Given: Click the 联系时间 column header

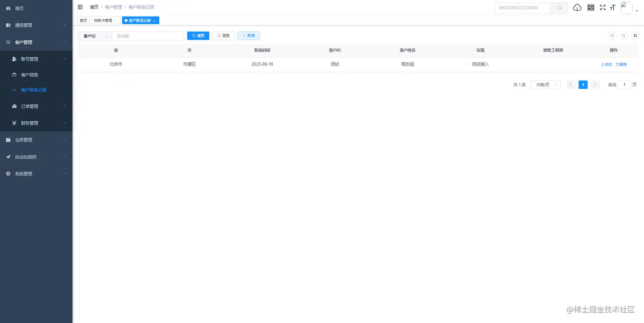Looking at the screenshot, I should 262,50.
